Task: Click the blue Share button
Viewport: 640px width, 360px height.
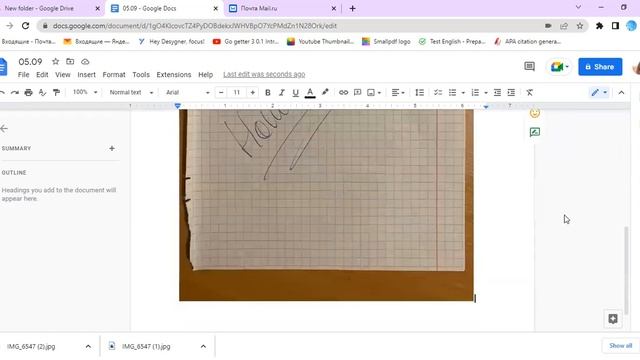Action: click(600, 67)
